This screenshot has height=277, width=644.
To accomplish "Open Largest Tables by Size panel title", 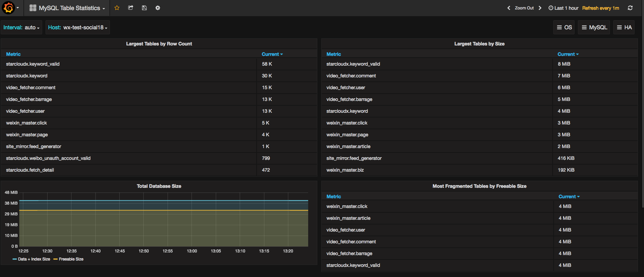I will coord(479,44).
